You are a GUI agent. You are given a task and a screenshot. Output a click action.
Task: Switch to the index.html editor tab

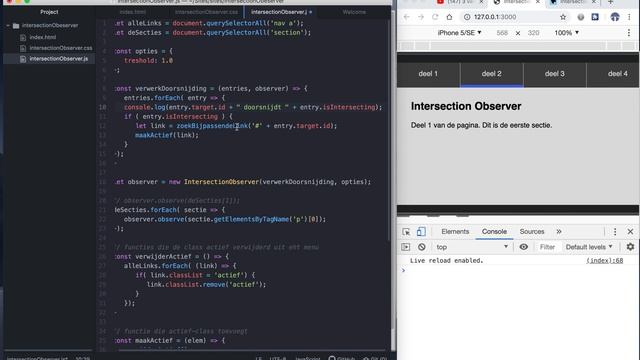click(133, 12)
